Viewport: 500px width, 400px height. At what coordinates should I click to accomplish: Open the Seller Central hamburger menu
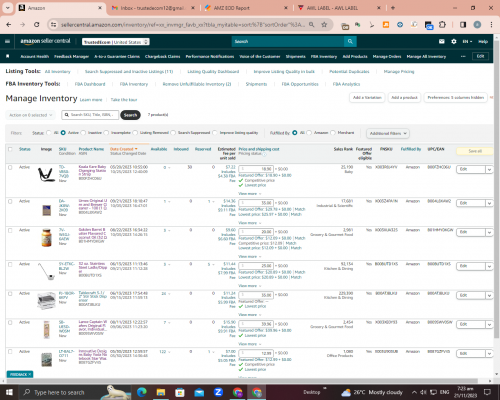pyautogui.click(x=7, y=41)
